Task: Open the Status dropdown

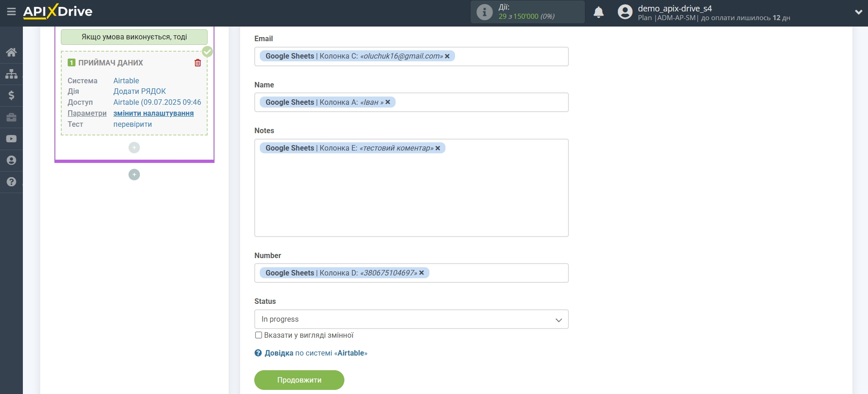Action: click(x=411, y=319)
